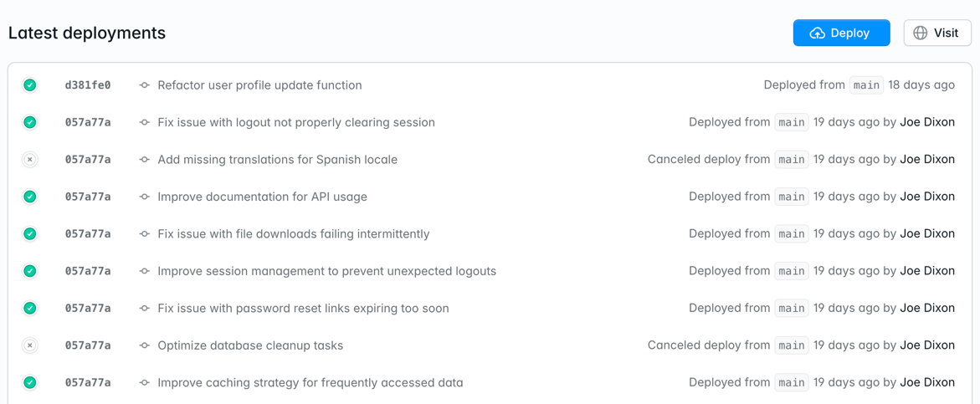Click the canceled status icon beside Spanish locale
This screenshot has height=404, width=980.
coord(29,160)
